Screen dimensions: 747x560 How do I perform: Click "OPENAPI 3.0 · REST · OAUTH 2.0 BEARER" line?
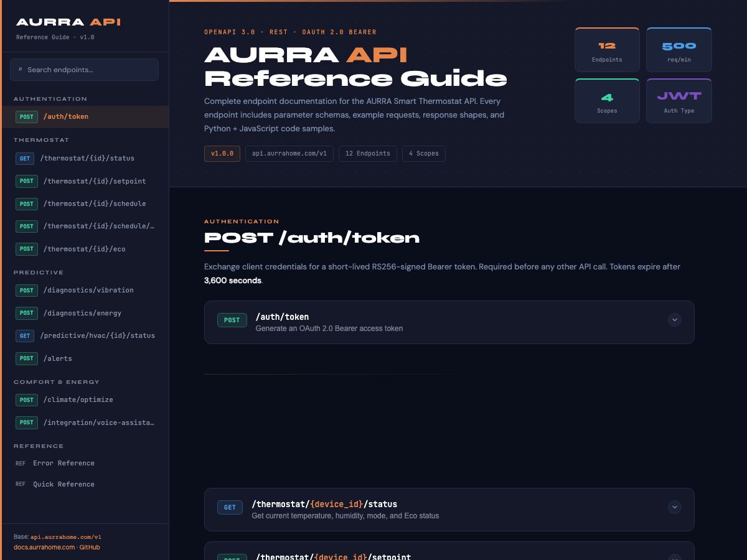pos(290,32)
